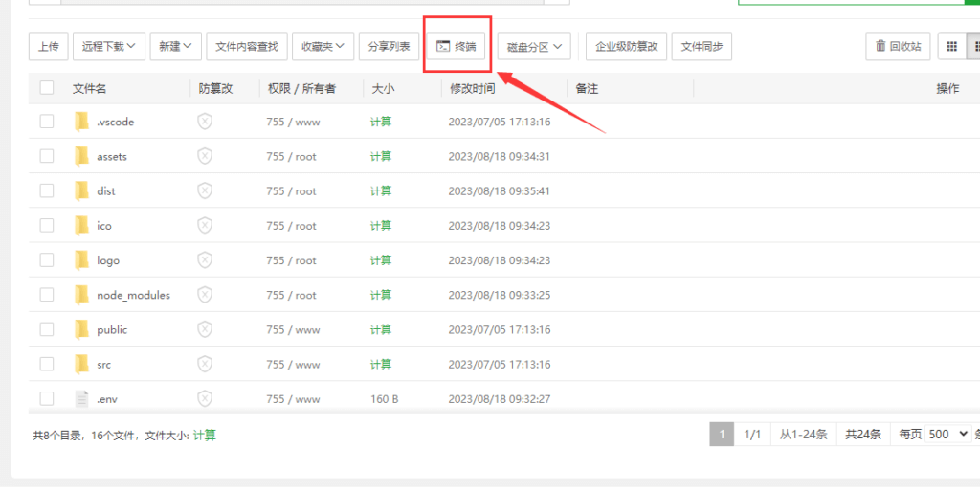Sort by 修改时间 column header

tap(472, 88)
